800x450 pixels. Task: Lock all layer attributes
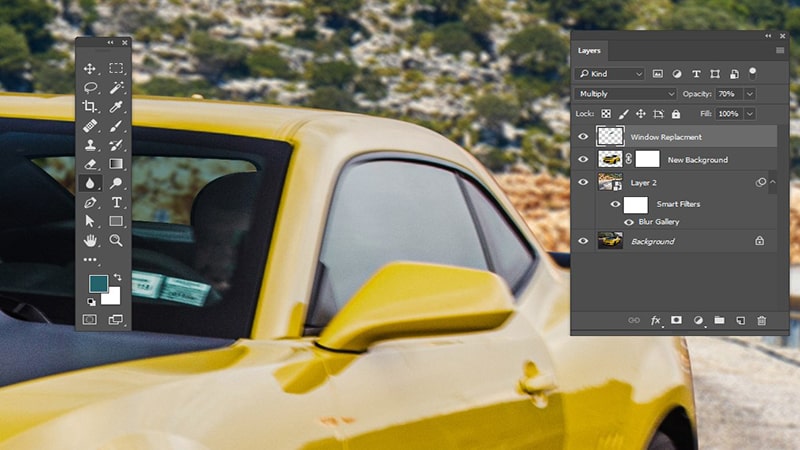[676, 114]
